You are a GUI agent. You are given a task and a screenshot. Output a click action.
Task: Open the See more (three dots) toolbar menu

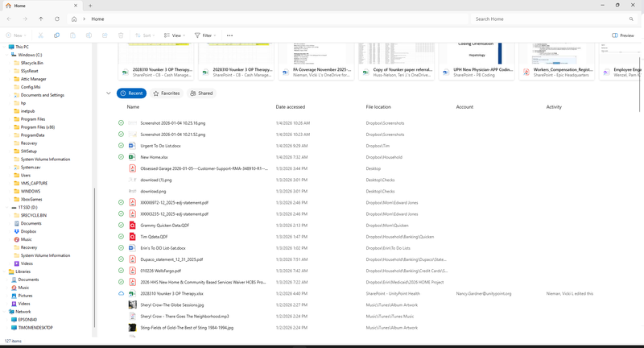[230, 35]
